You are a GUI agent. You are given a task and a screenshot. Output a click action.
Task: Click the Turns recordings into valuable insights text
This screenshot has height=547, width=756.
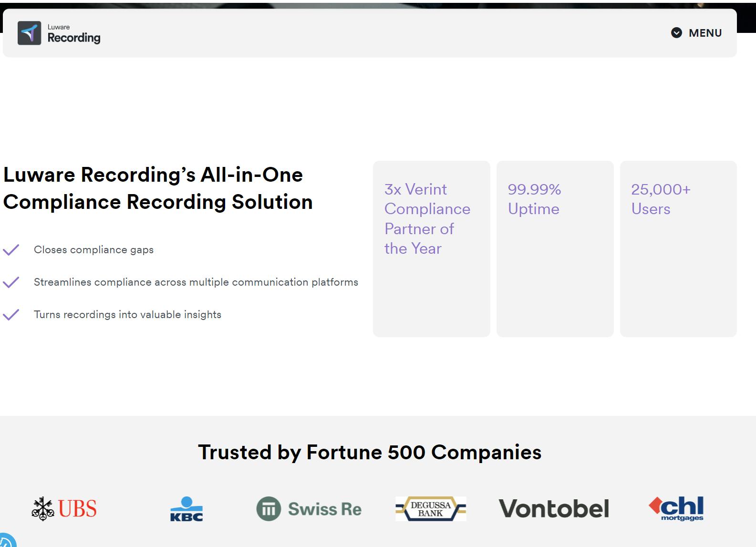pos(127,315)
